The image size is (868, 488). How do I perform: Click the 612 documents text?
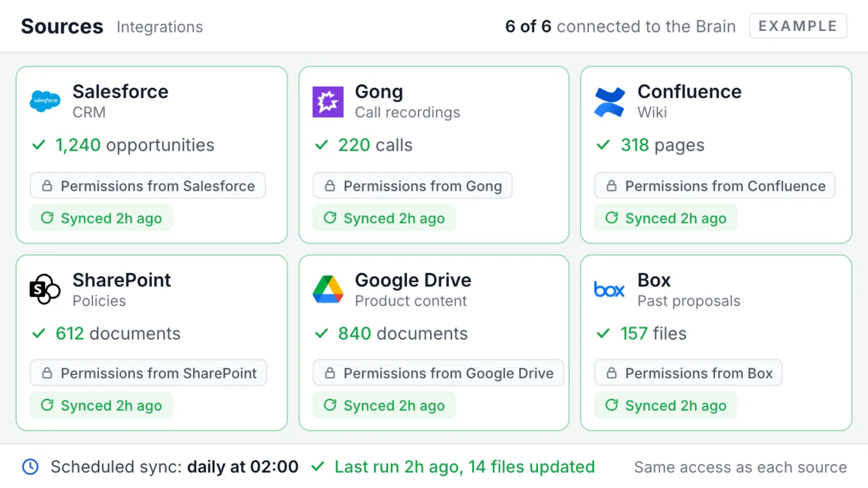click(x=118, y=333)
